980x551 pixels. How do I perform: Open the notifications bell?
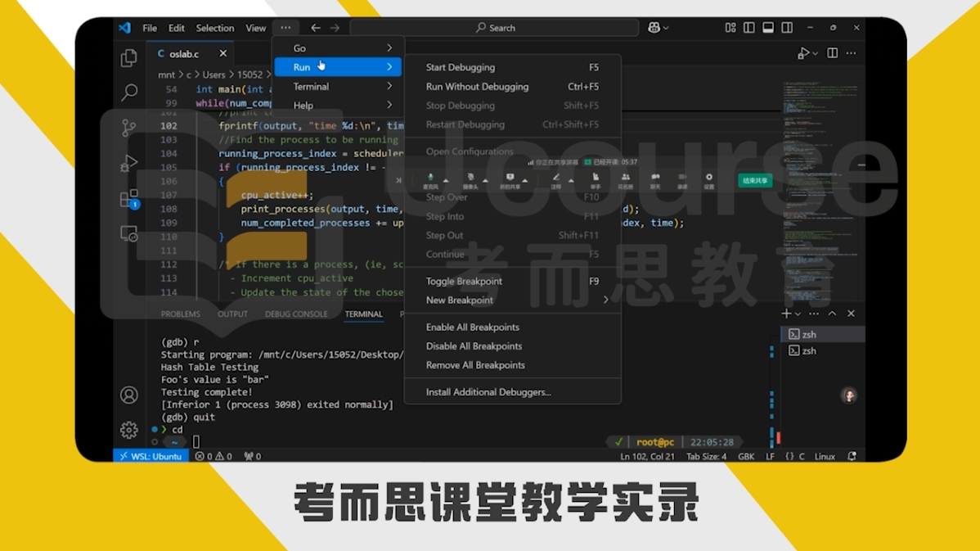[852, 457]
